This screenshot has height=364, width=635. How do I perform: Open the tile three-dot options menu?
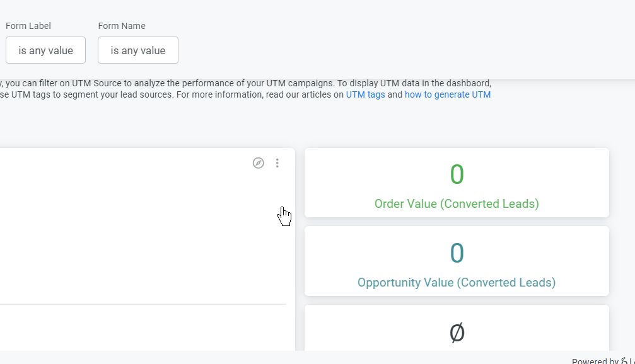tap(277, 163)
